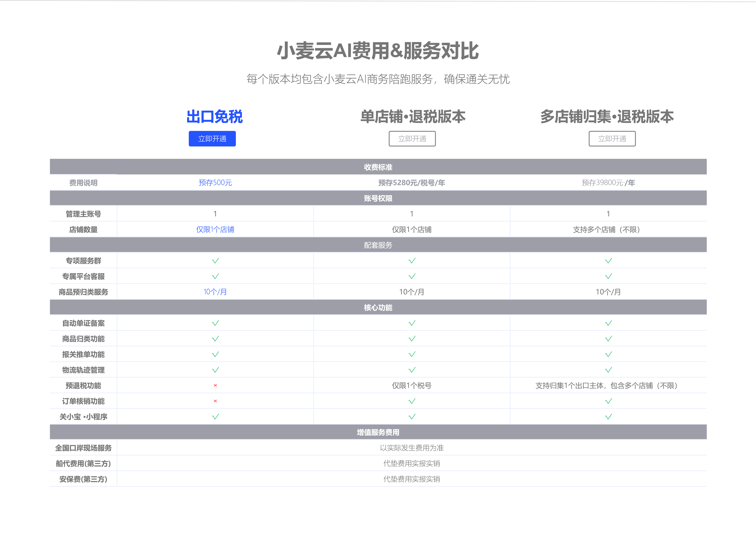Click 报关推单功能 checkmark in 出口免税 column
This screenshot has height=547, width=756.
coord(215,354)
